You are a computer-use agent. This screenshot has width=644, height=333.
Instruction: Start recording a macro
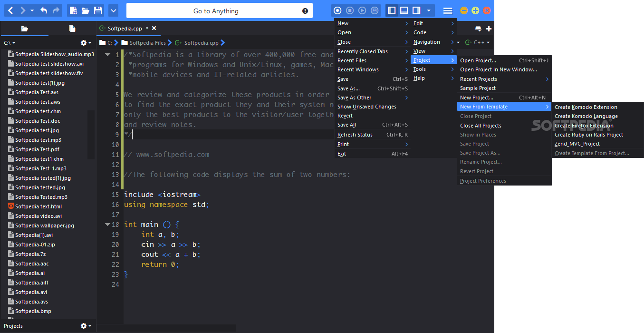(337, 10)
